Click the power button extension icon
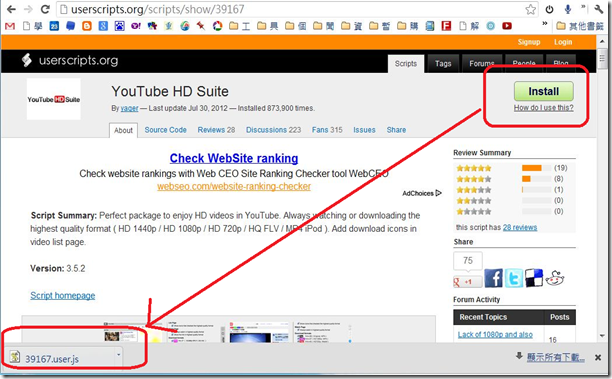The height and width of the screenshot is (379, 612). [550, 9]
